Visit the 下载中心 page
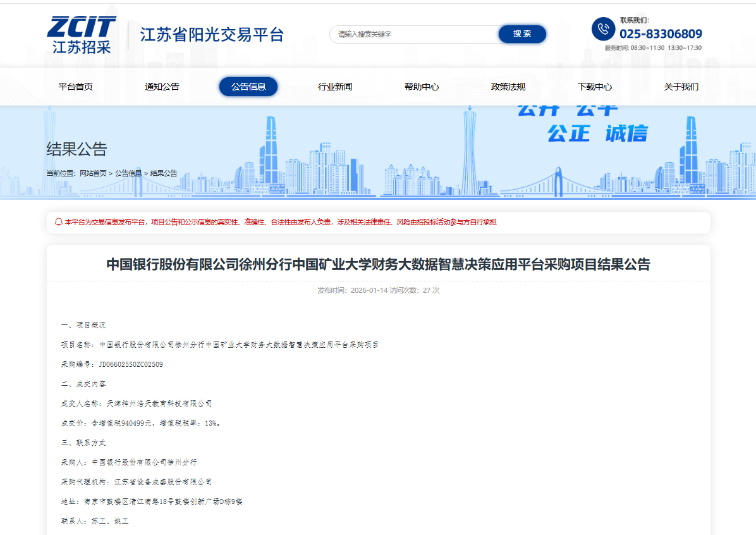 tap(595, 87)
